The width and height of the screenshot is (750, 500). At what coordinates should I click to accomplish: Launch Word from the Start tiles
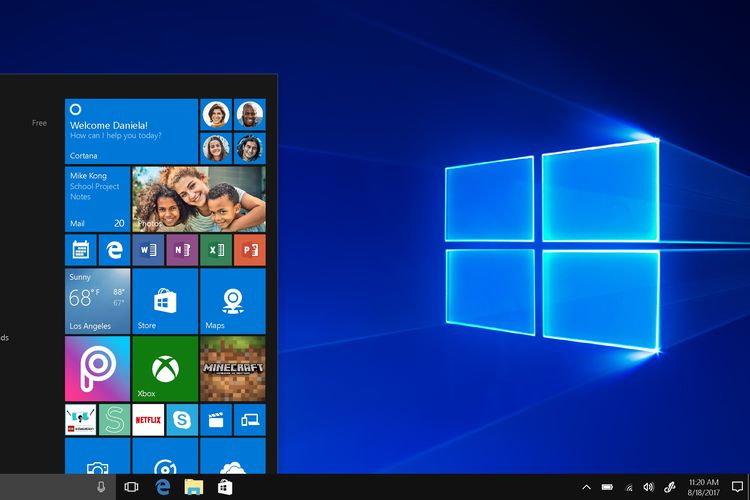tap(148, 249)
